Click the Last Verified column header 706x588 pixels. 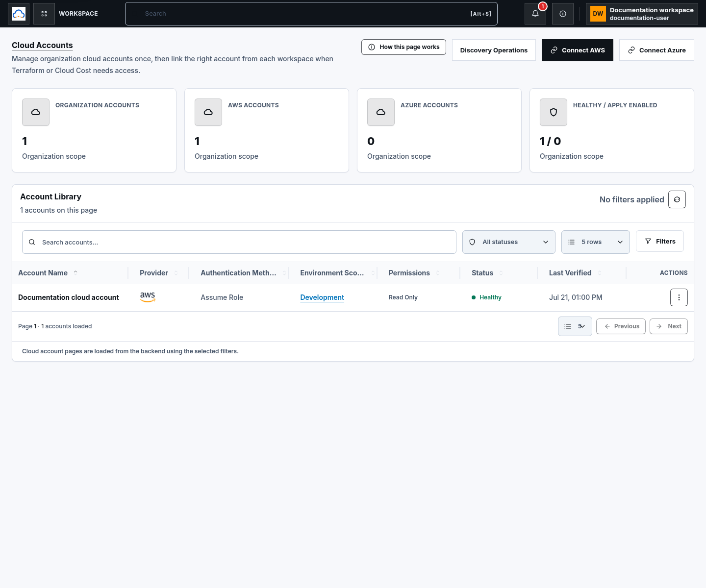570,273
